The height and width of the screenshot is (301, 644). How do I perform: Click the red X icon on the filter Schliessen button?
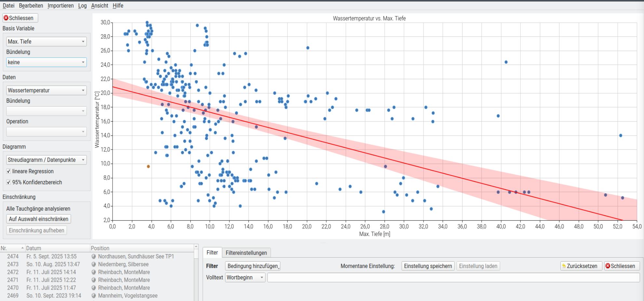[608, 266]
